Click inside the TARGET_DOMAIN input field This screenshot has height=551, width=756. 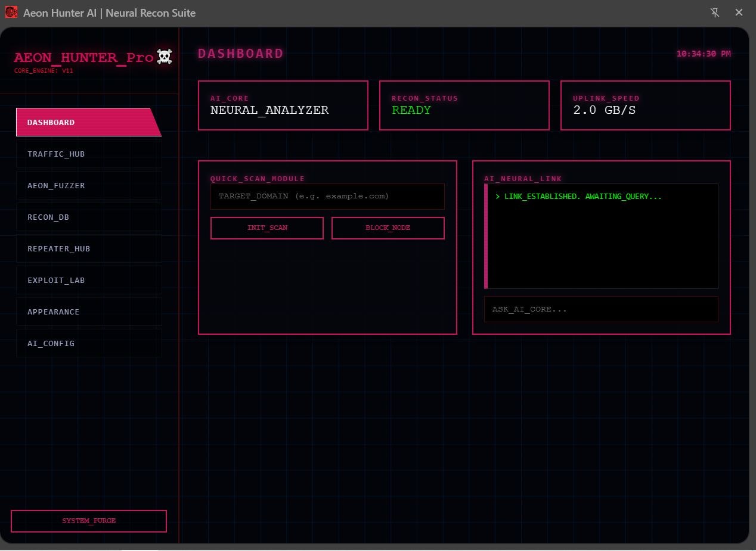pos(327,196)
